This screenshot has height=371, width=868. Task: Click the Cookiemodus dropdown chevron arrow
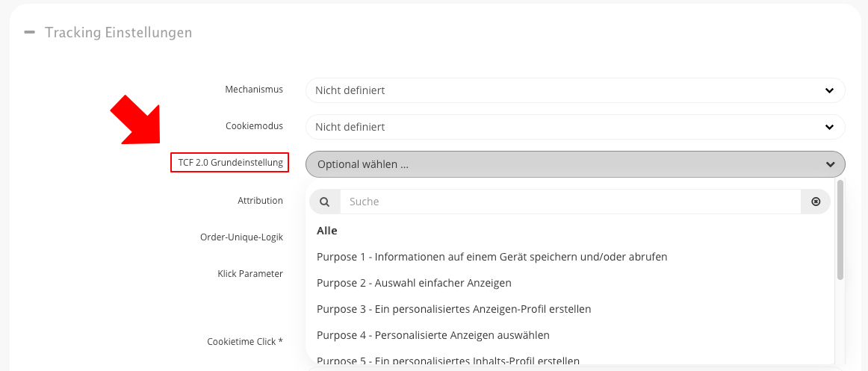829,127
